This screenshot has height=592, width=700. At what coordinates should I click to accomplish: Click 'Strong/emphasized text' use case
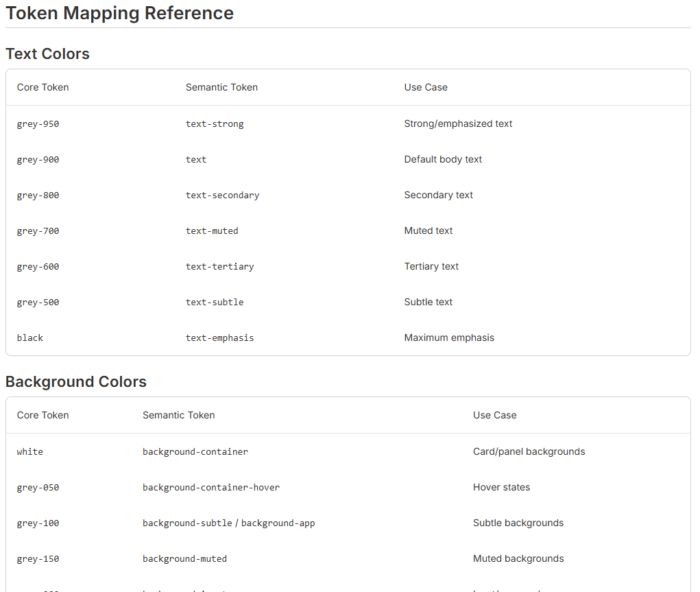(x=458, y=123)
